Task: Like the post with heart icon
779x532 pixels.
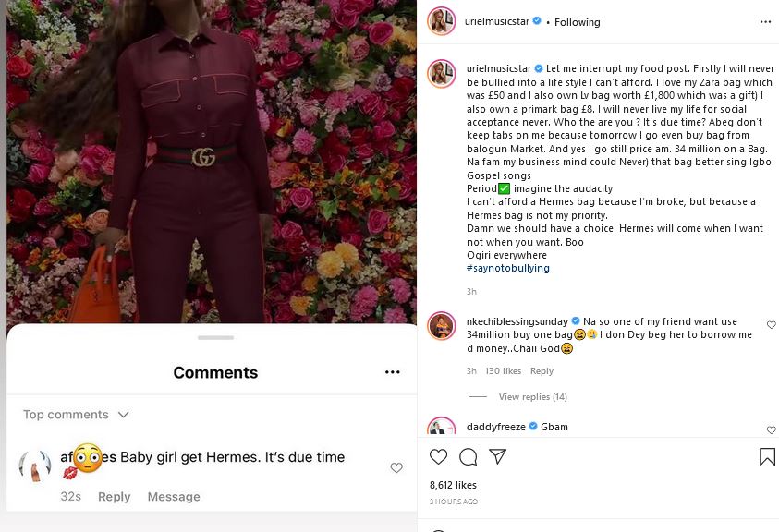Action: pyautogui.click(x=439, y=456)
